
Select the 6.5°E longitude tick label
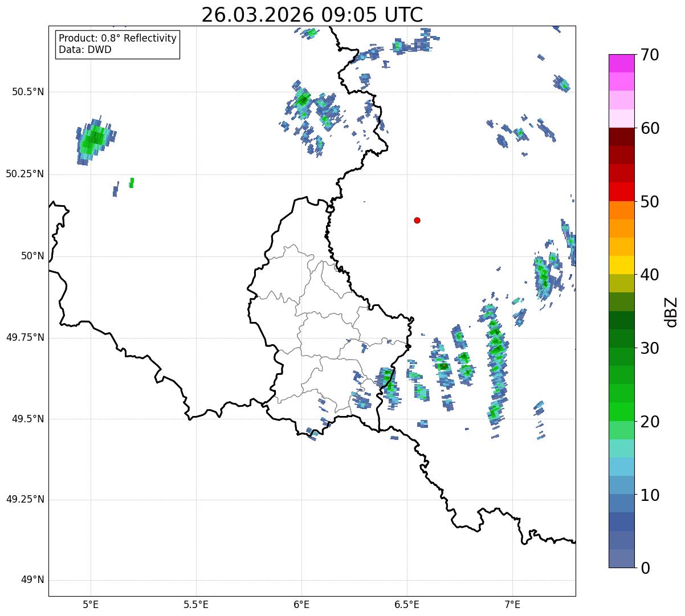point(407,604)
